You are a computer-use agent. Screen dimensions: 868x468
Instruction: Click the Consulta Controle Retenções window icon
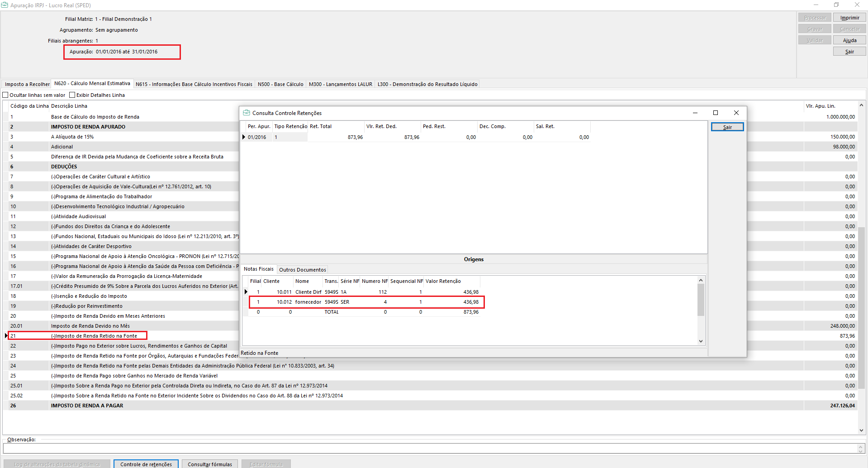[x=247, y=113]
